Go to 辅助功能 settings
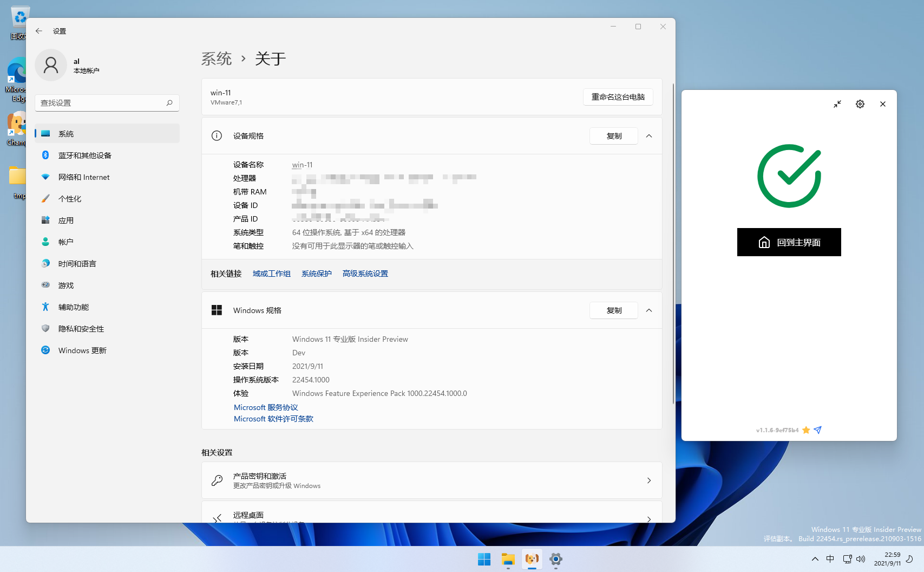The height and width of the screenshot is (572, 924). tap(107, 307)
